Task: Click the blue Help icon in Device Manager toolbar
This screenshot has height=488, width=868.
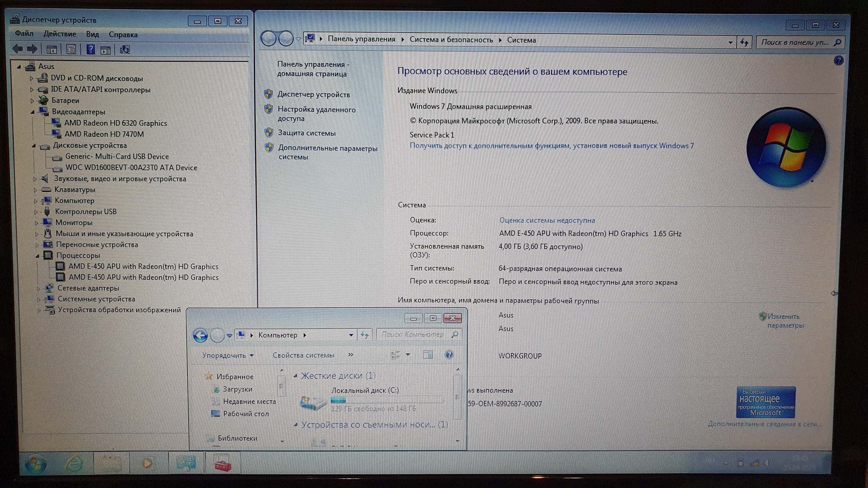Action: pyautogui.click(x=90, y=50)
